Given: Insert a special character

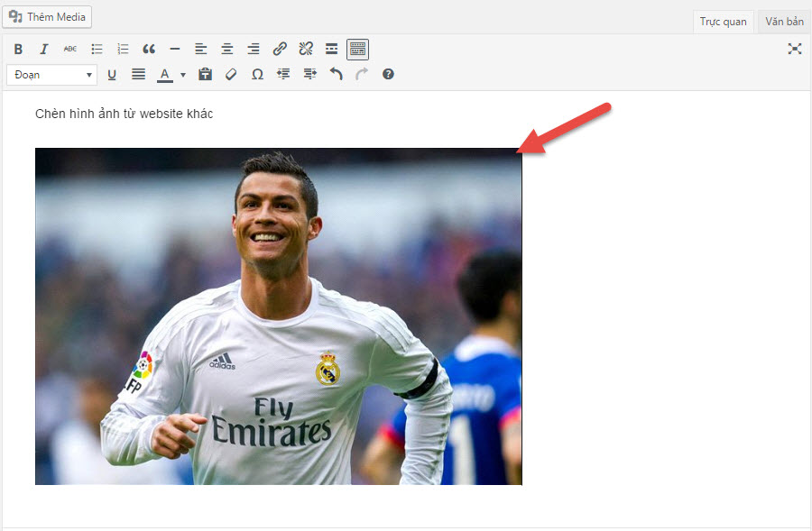Looking at the screenshot, I should [x=257, y=74].
